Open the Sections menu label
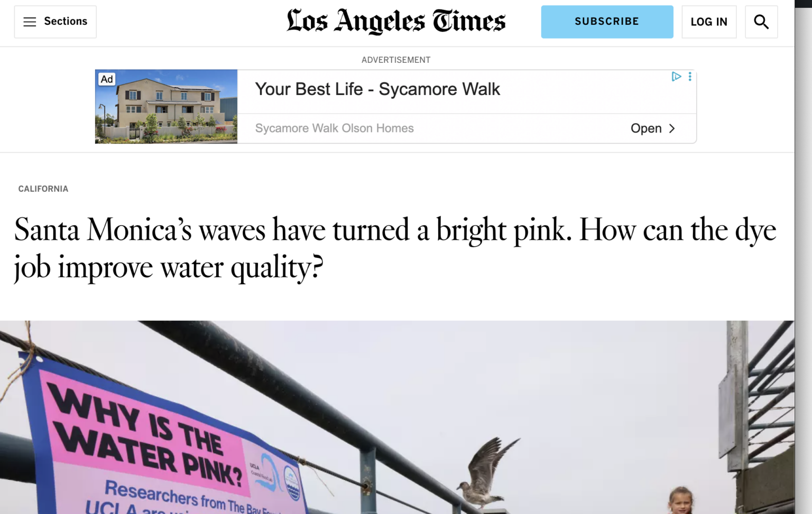 [66, 22]
